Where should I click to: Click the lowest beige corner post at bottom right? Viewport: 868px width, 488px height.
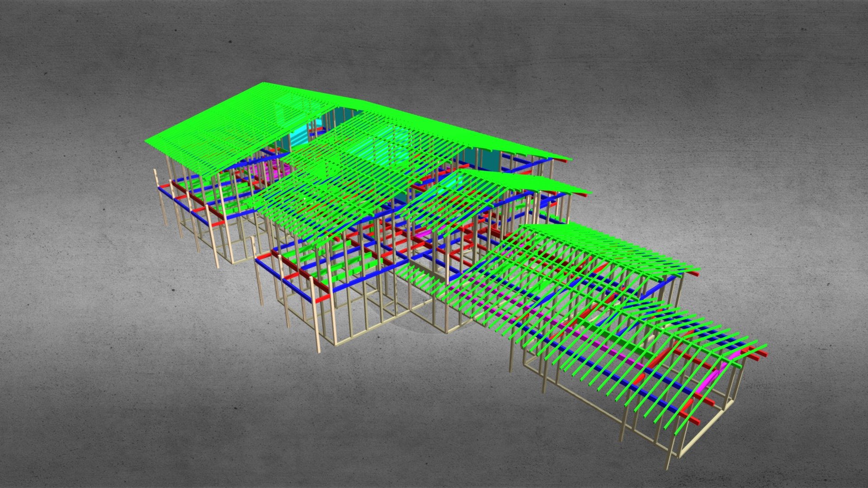(x=670, y=460)
